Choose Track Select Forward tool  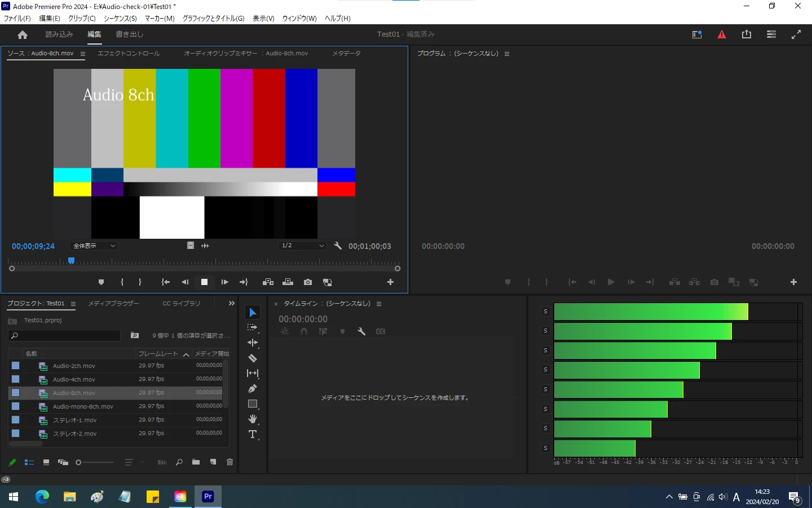[x=253, y=327]
